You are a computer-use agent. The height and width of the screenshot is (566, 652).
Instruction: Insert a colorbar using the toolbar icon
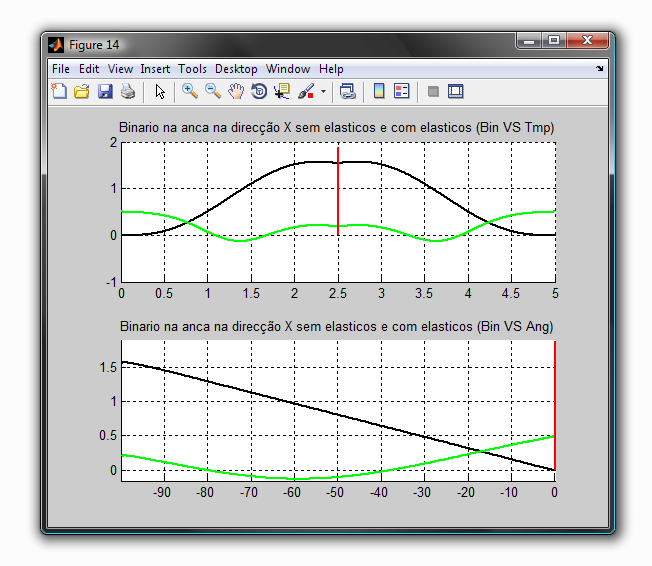[379, 92]
